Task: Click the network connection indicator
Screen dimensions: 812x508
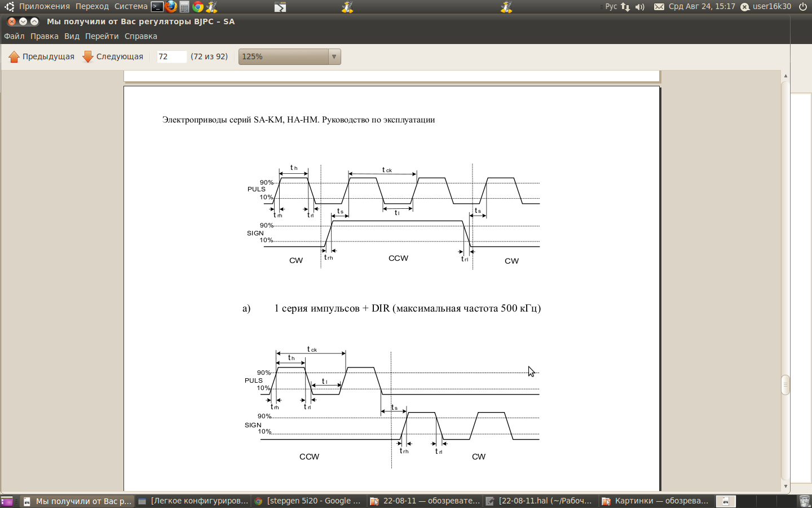Action: [625, 7]
